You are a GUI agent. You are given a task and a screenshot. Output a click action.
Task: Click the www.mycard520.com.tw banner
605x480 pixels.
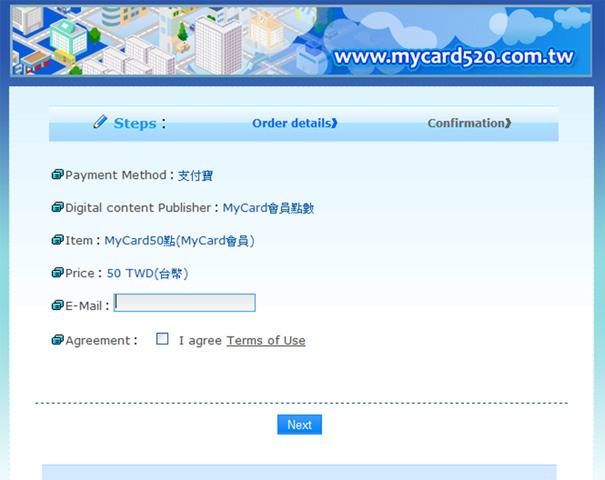(x=301, y=41)
